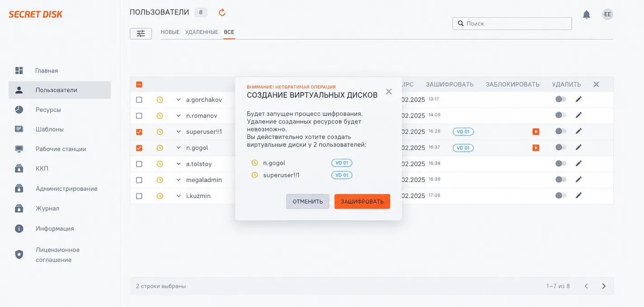Switch to the НОВЫЕ tab
The width and height of the screenshot is (644, 307).
pyautogui.click(x=170, y=32)
